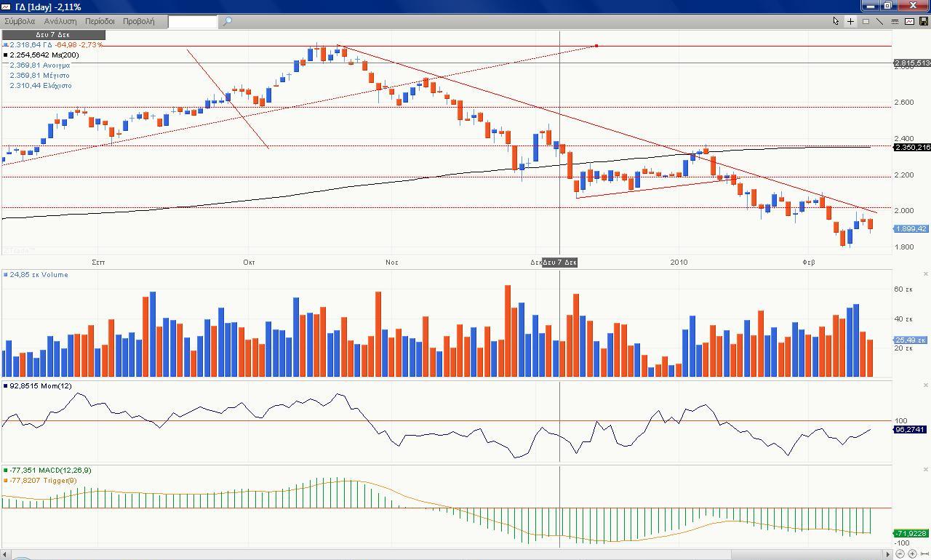Viewport: 931px width, 560px height.
Task: Open the chart type icon
Action: [909, 21]
